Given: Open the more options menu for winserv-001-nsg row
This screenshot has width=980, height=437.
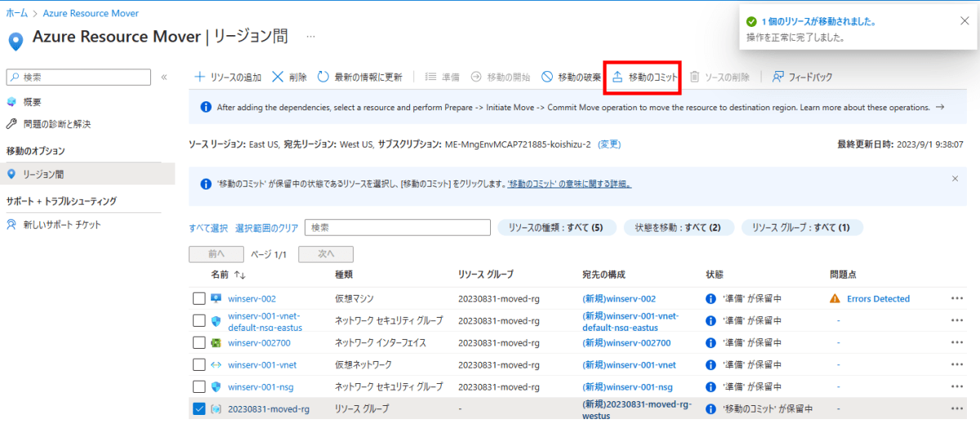Looking at the screenshot, I should tap(957, 387).
